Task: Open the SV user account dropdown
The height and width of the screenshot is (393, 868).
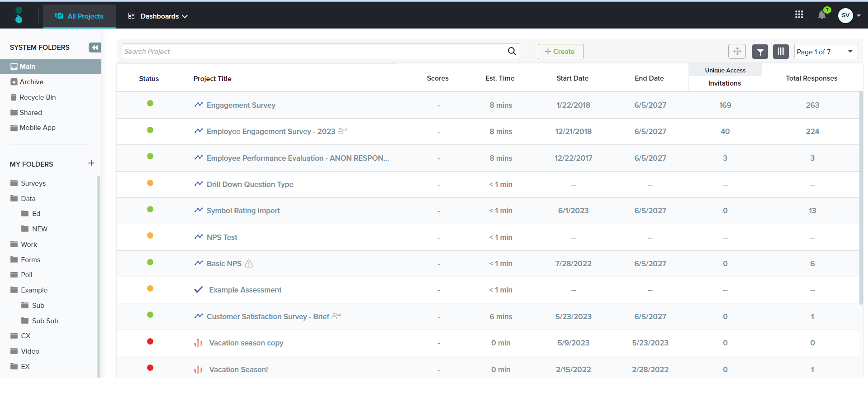Action: (x=849, y=15)
